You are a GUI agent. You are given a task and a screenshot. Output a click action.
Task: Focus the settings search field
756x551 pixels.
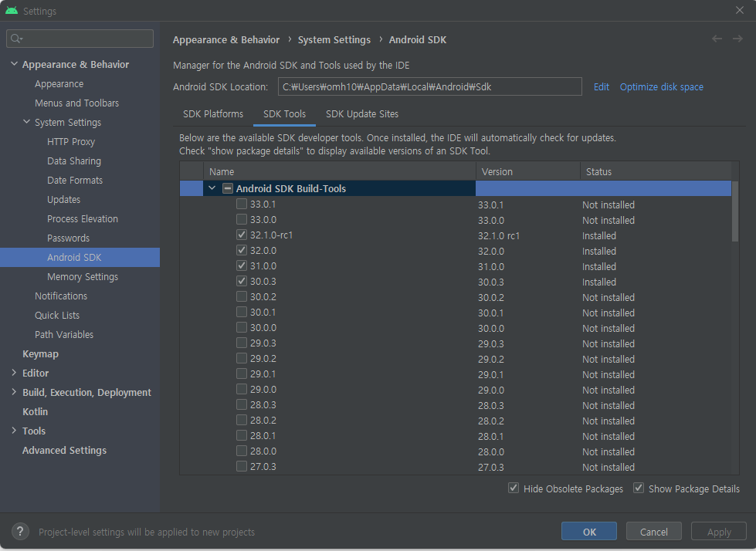point(80,39)
